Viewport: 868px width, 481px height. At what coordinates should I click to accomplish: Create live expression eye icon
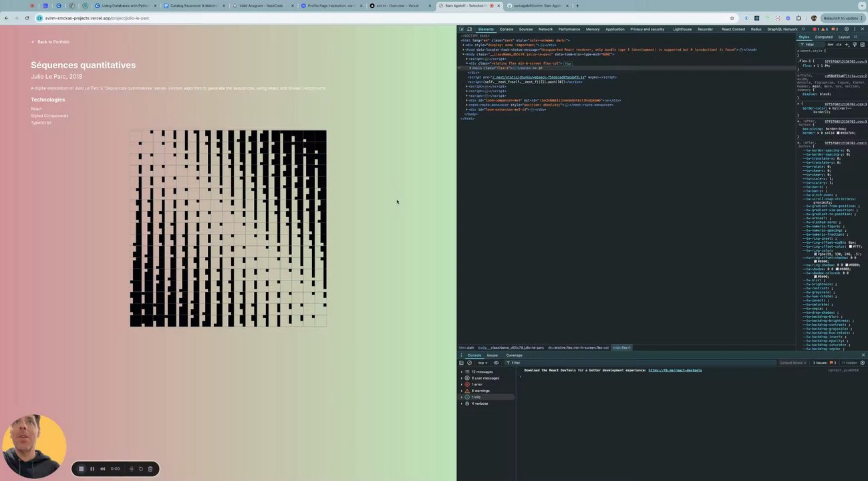(496, 363)
